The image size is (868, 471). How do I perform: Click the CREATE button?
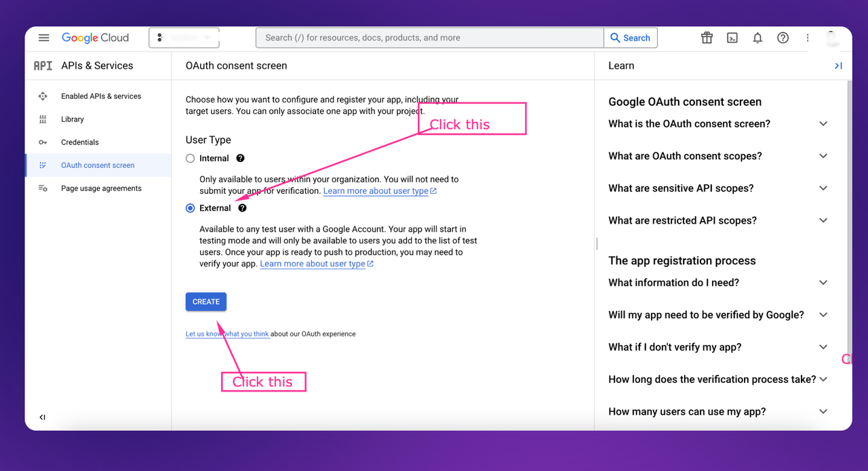[206, 302]
